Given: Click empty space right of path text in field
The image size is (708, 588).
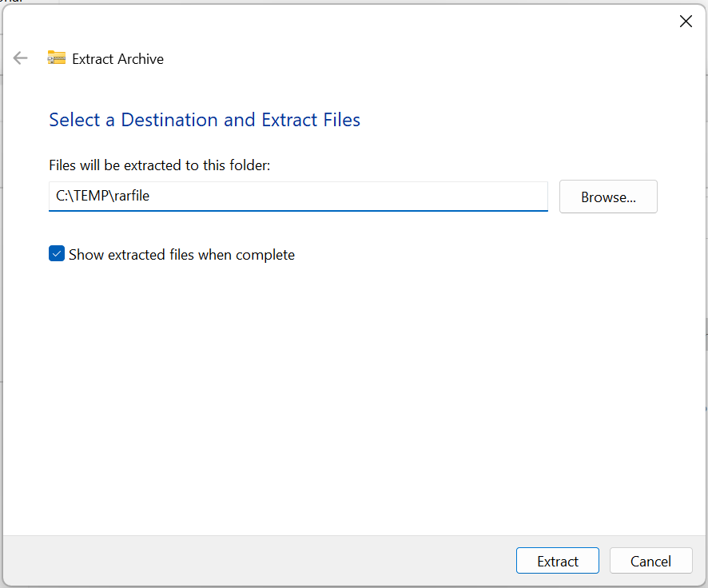Looking at the screenshot, I should point(360,196).
